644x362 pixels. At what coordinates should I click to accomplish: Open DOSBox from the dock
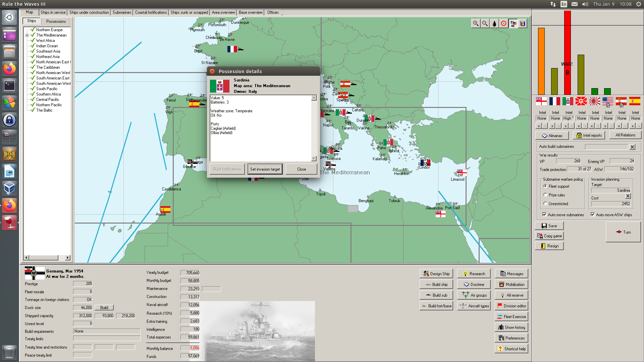9,154
